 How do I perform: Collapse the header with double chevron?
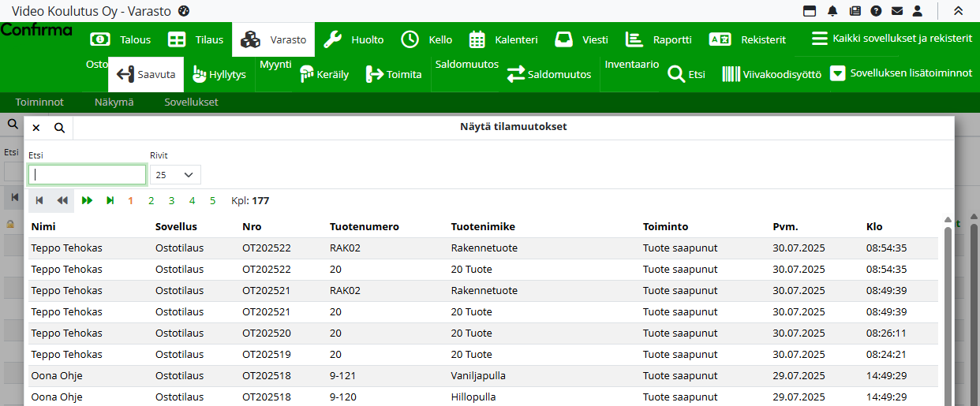click(958, 11)
